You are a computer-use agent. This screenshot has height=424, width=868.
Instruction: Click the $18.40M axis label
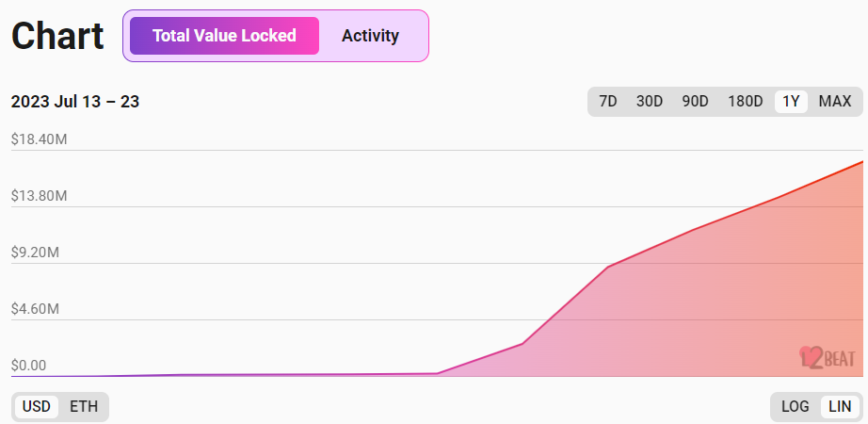click(39, 139)
